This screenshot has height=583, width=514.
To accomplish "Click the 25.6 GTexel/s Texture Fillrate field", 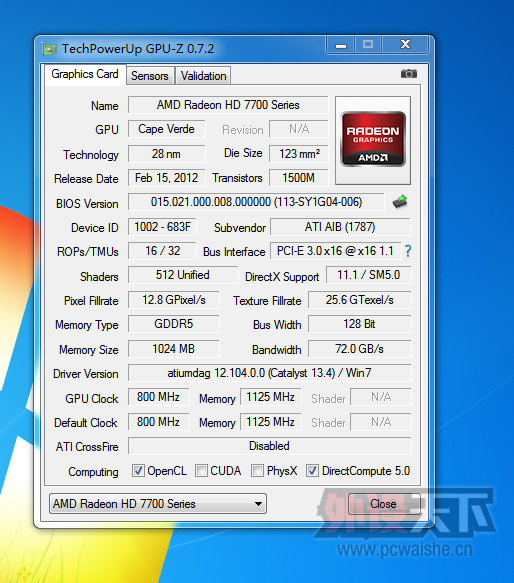I will [x=360, y=300].
